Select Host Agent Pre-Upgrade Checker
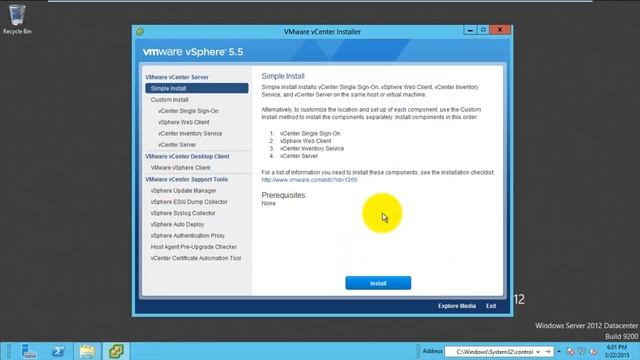This screenshot has width=640, height=360. [193, 247]
